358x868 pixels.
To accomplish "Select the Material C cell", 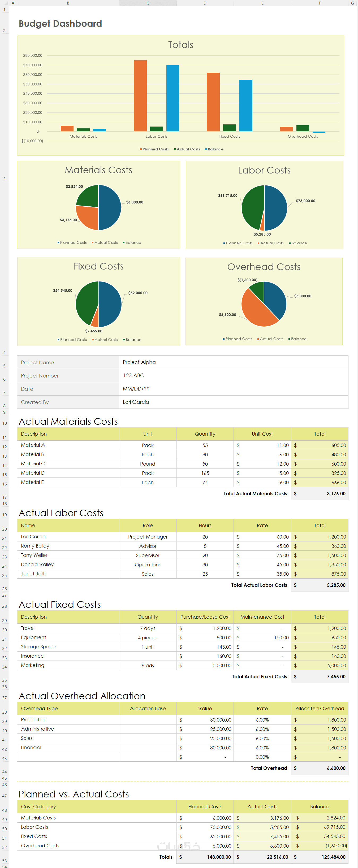I will point(68,464).
